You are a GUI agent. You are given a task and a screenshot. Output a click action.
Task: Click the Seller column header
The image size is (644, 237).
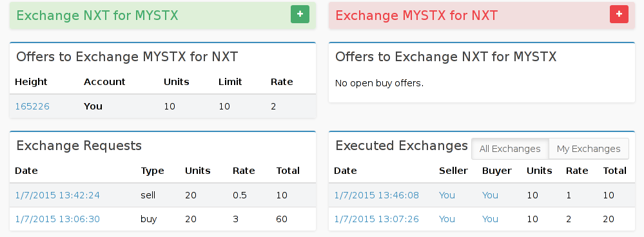[x=453, y=171]
